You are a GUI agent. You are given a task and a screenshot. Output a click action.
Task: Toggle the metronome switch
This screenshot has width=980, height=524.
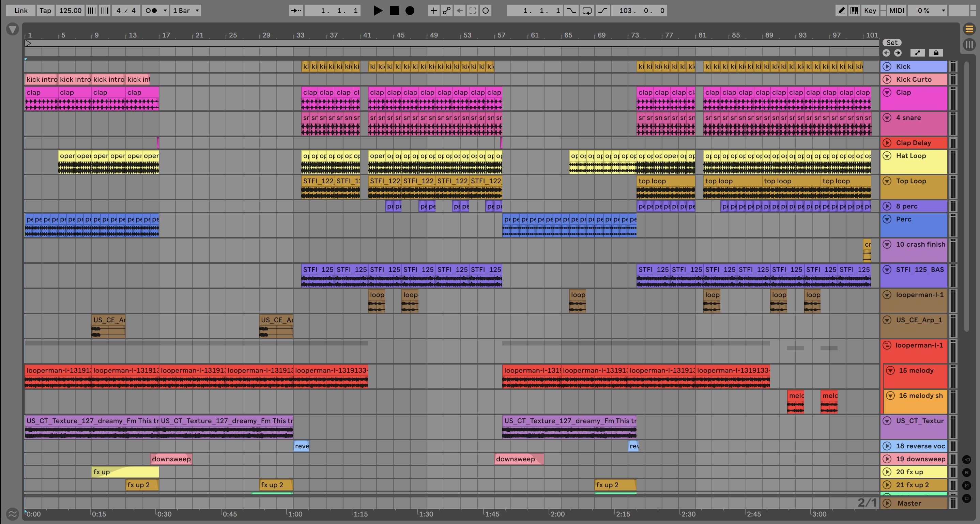pos(151,11)
